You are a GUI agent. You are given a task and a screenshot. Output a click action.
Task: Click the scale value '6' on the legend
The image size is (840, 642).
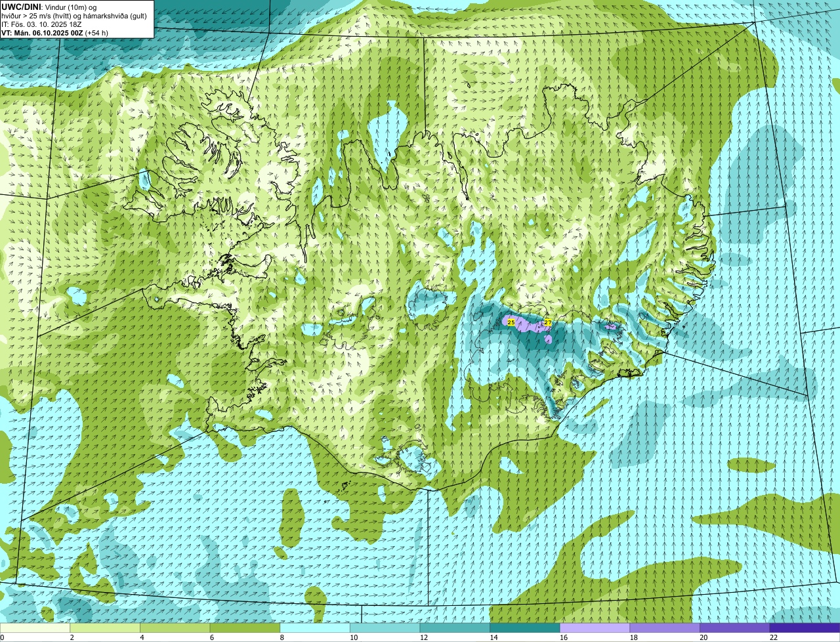point(212,637)
